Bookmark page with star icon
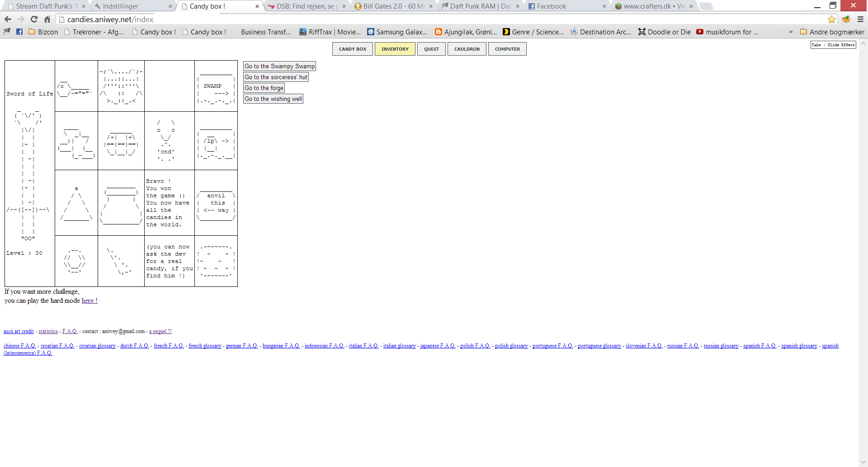The height and width of the screenshot is (467, 868). tap(831, 19)
